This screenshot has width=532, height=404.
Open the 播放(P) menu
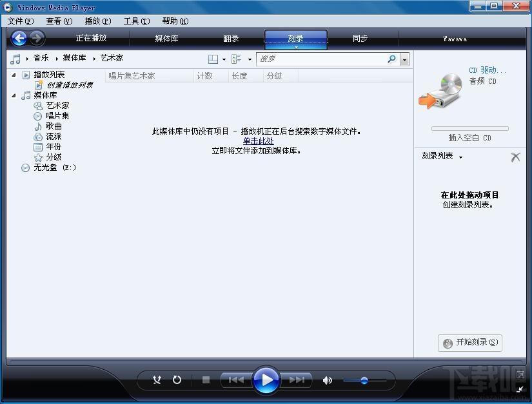[x=98, y=21]
